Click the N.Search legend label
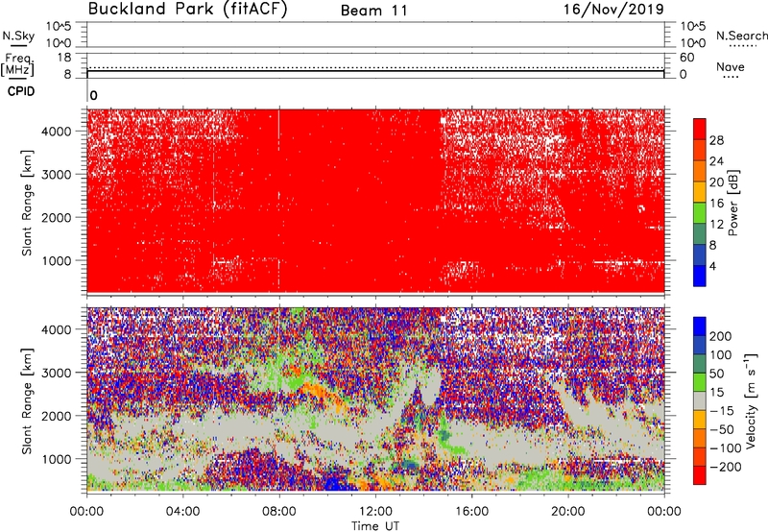The image size is (768, 532). pyautogui.click(x=741, y=36)
